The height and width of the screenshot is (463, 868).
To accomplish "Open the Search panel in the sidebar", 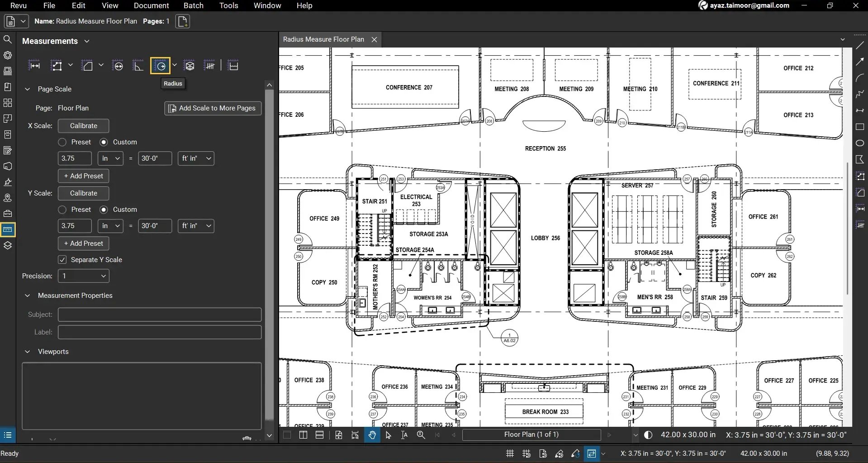I will (x=8, y=39).
